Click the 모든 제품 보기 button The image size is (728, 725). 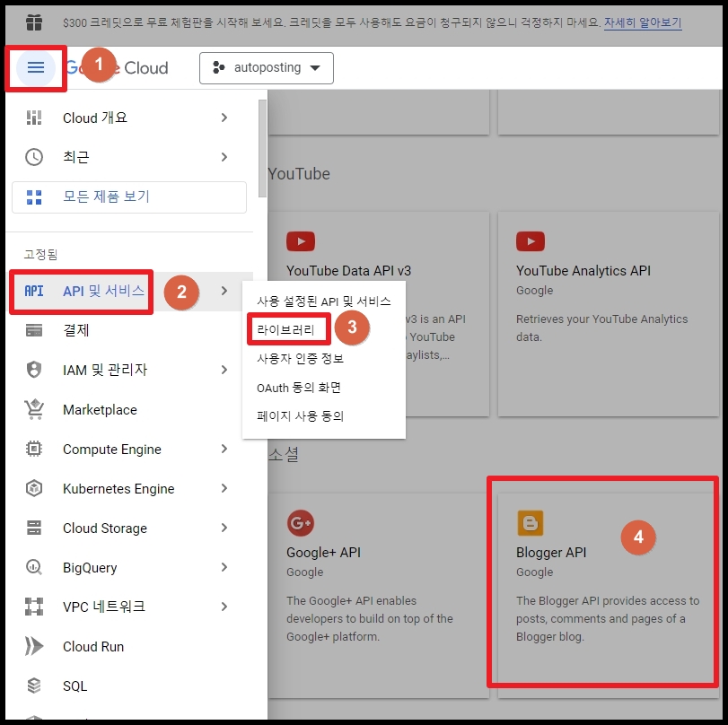(129, 197)
